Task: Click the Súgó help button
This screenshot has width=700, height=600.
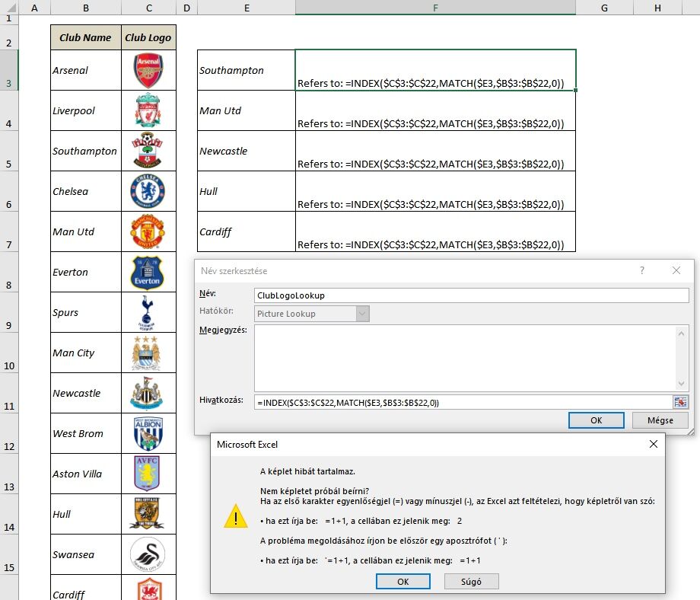Action: (472, 581)
